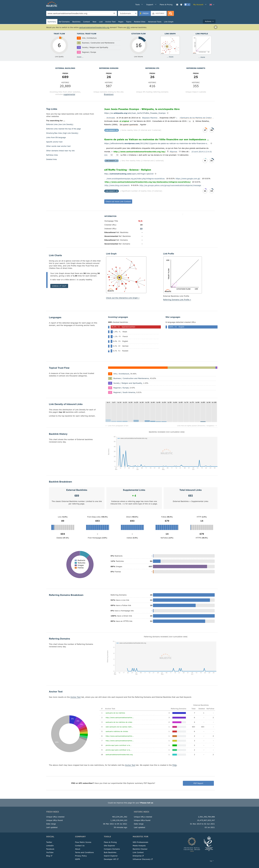
Task: Click the PDF Report button
Action: [198, 783]
